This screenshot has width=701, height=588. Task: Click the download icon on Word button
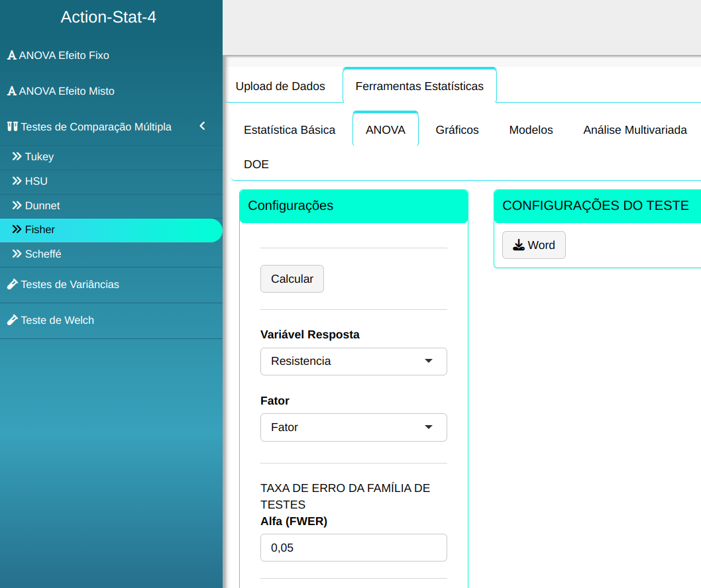[519, 246]
